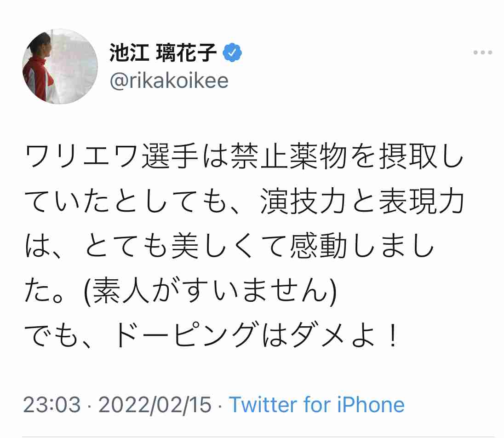The width and height of the screenshot is (504, 438).
Task: Click the blue verified checkmark badge
Action: click(232, 52)
